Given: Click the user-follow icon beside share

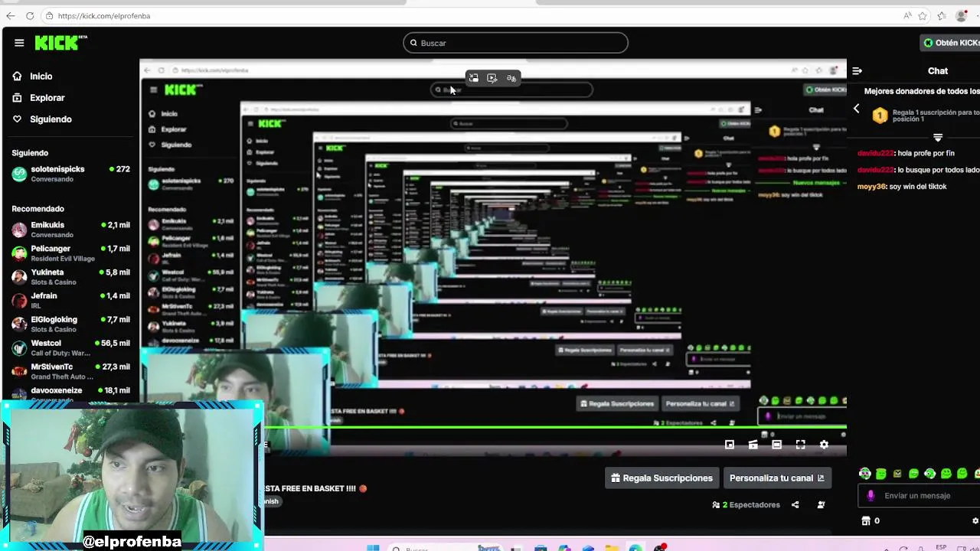Looking at the screenshot, I should [821, 505].
